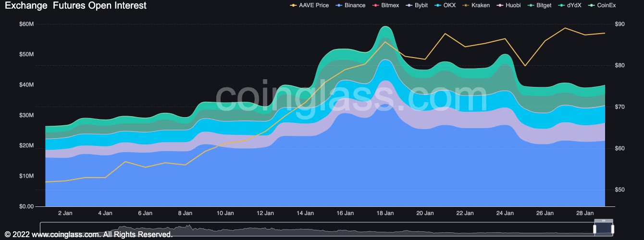Click the Bitget legend marker icon
Viewport: 644px width, 240px height.
coord(531,5)
